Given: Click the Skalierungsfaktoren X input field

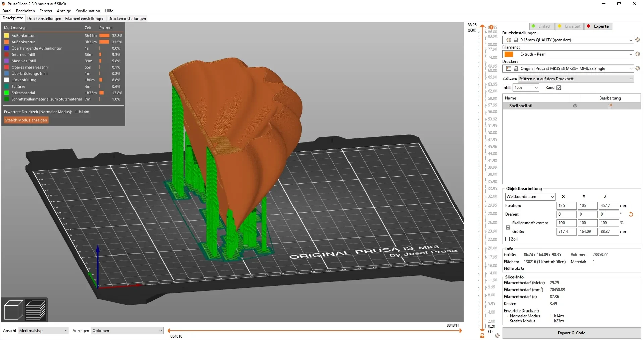Looking at the screenshot, I should [567, 223].
